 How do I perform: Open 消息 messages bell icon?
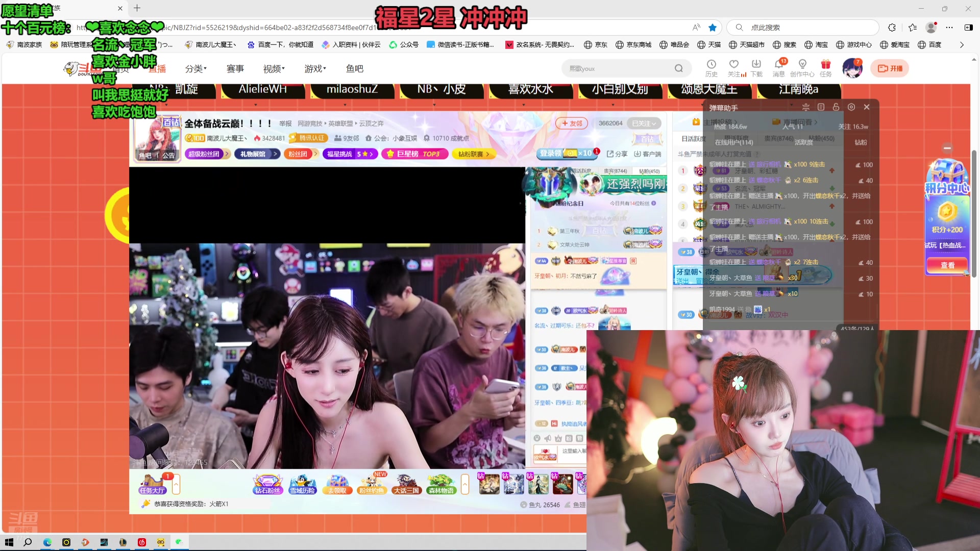point(778,64)
